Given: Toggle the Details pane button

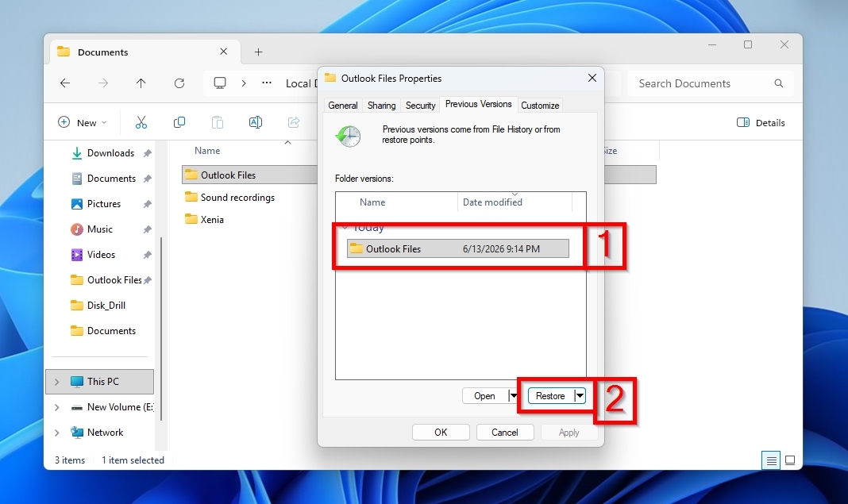Looking at the screenshot, I should 761,123.
